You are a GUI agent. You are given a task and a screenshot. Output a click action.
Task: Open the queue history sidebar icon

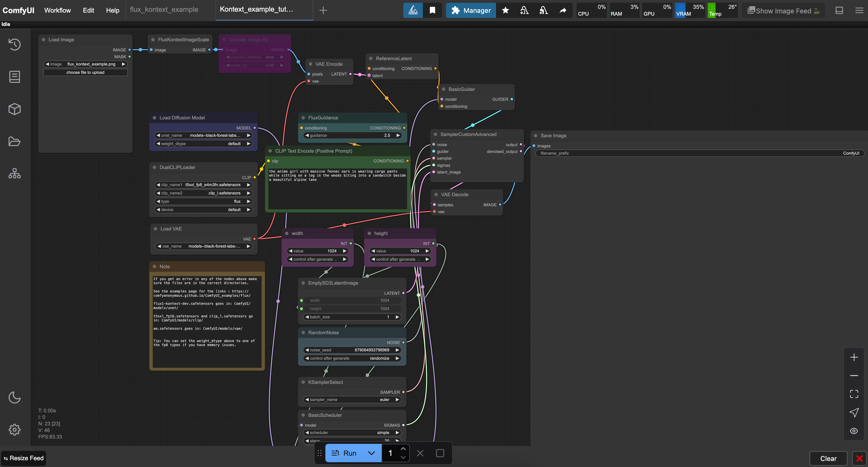(x=14, y=44)
